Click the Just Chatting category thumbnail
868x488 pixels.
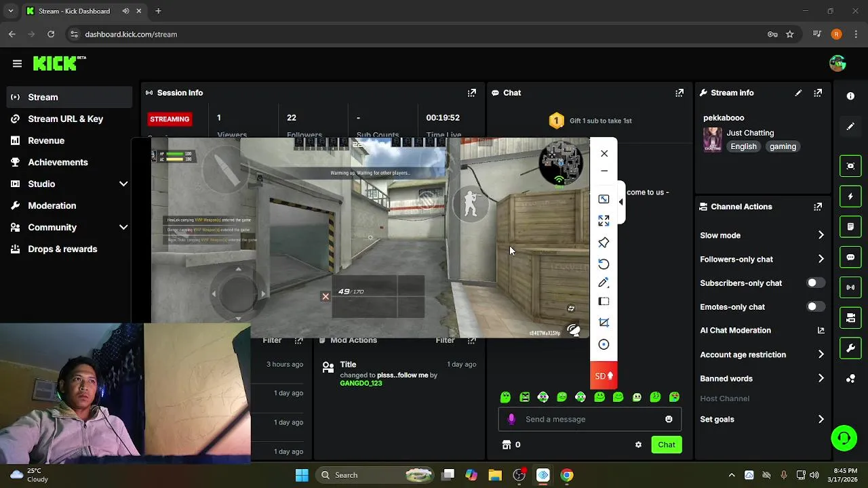(712, 140)
